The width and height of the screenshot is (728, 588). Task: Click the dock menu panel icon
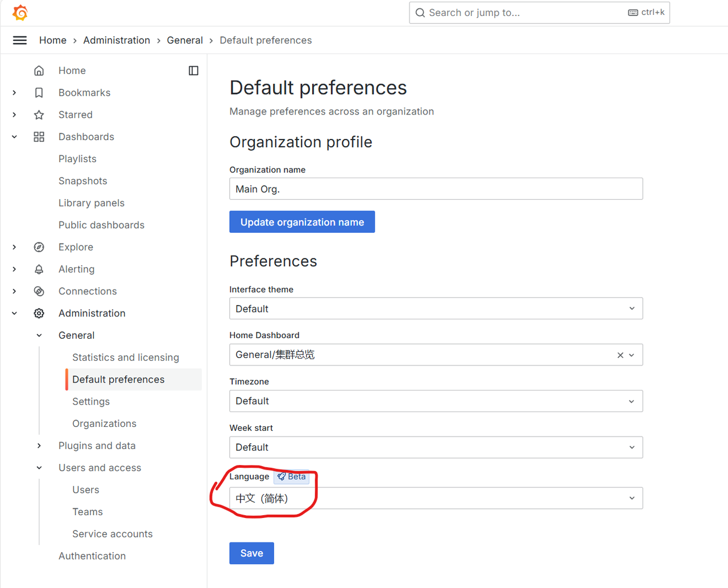[193, 71]
